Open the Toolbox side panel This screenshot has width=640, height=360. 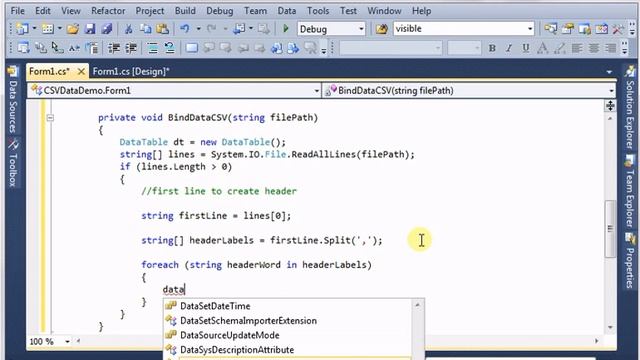13,163
